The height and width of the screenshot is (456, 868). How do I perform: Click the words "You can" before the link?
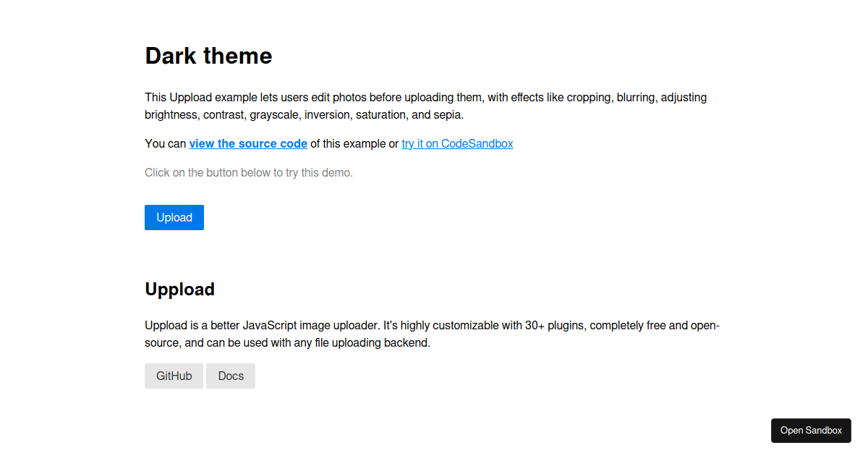[x=165, y=143]
